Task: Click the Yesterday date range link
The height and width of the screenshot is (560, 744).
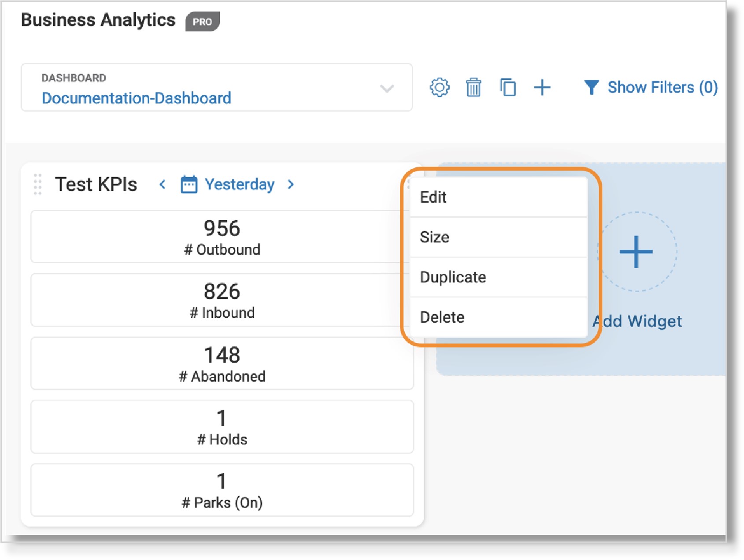Action: 240,184
